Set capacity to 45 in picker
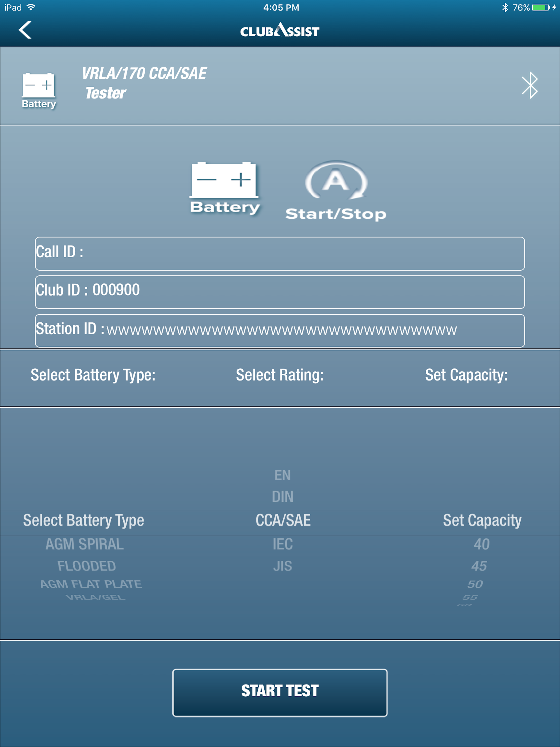 [479, 566]
